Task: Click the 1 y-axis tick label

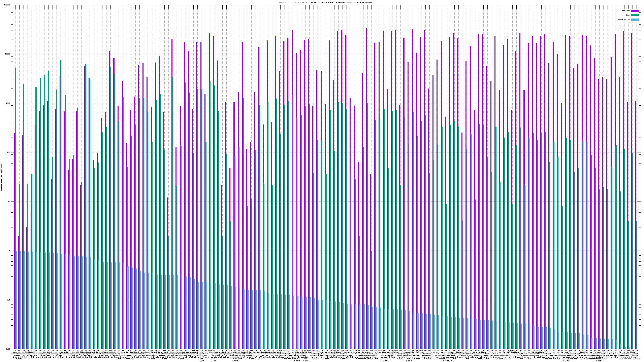Action: point(9,251)
